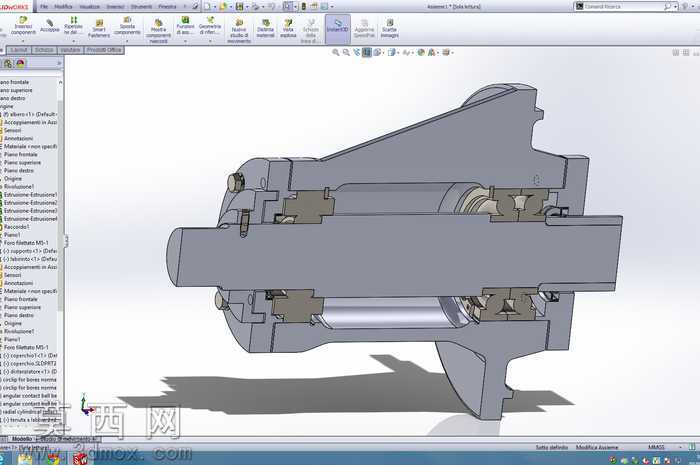Open the Funzioni di assieme tool
This screenshot has width=700, height=465.
185,26
